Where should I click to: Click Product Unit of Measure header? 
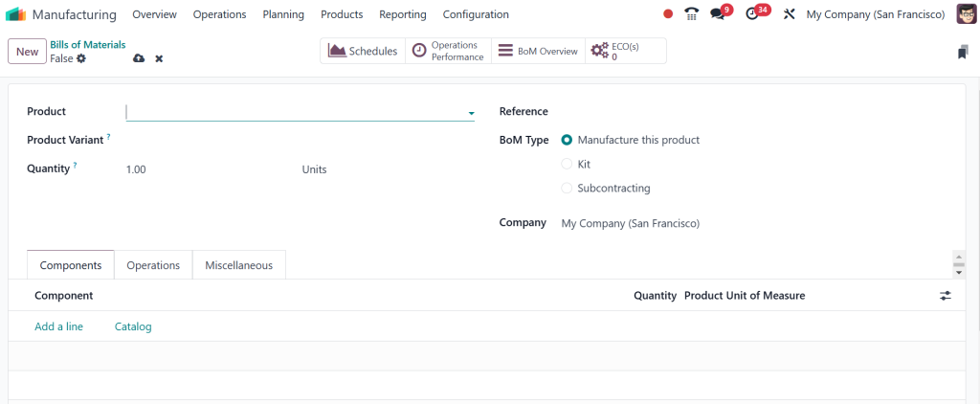(x=745, y=295)
